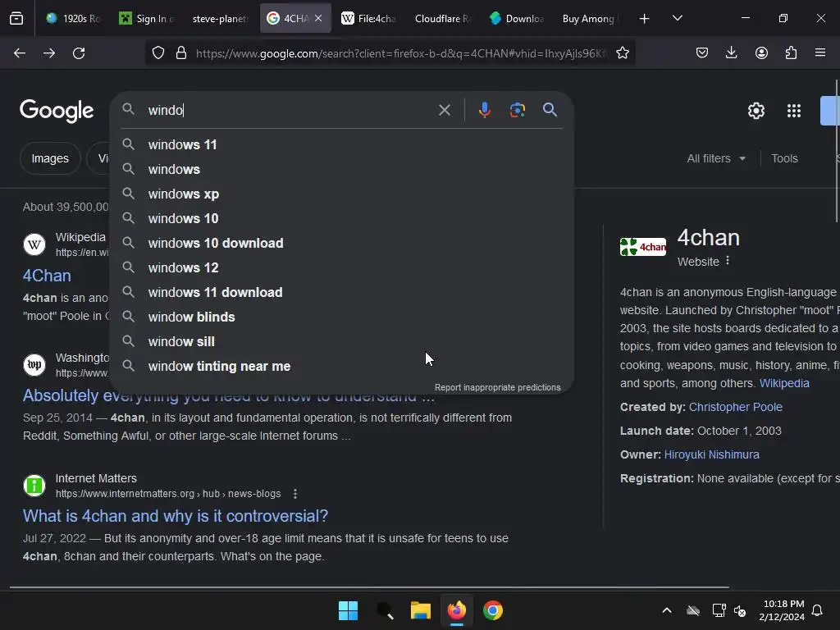Switch to File:4chan Wikipedia tab
The height and width of the screenshot is (630, 840).
(x=368, y=19)
